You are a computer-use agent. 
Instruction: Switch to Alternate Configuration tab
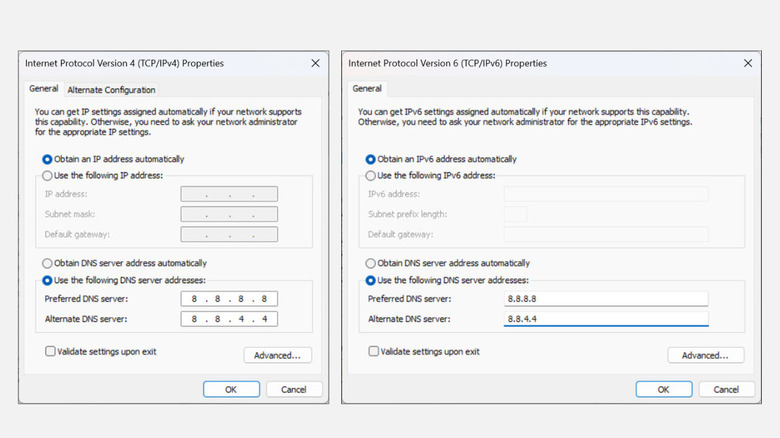pos(111,90)
